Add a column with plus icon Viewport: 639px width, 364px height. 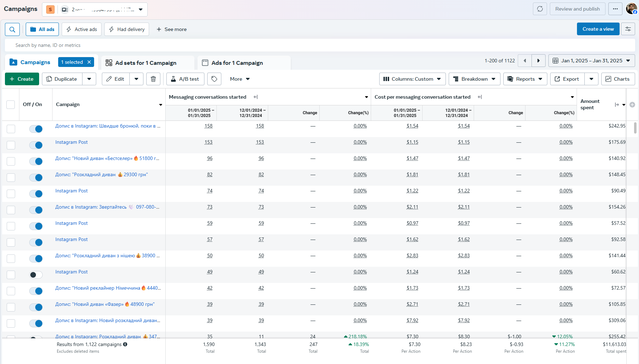click(632, 105)
